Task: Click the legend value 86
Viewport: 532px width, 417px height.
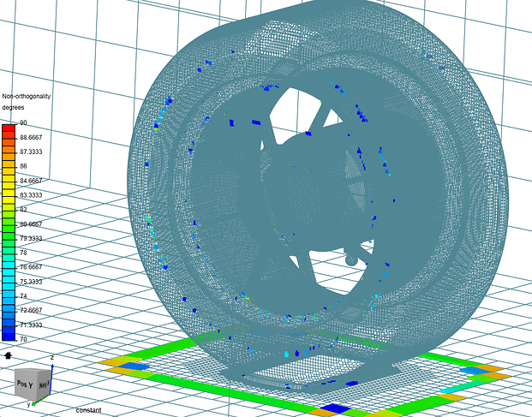Action: click(x=23, y=166)
